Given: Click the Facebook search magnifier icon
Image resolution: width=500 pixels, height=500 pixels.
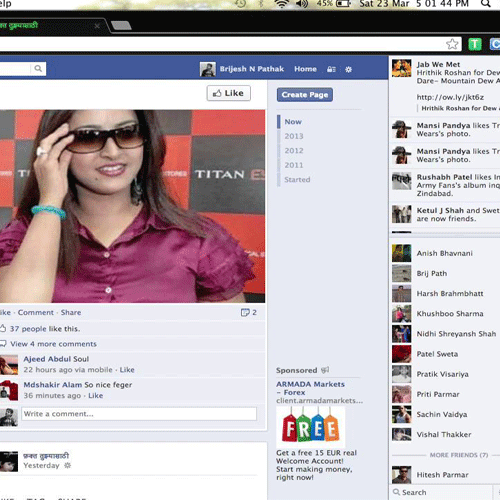Looking at the screenshot, I should click(38, 69).
